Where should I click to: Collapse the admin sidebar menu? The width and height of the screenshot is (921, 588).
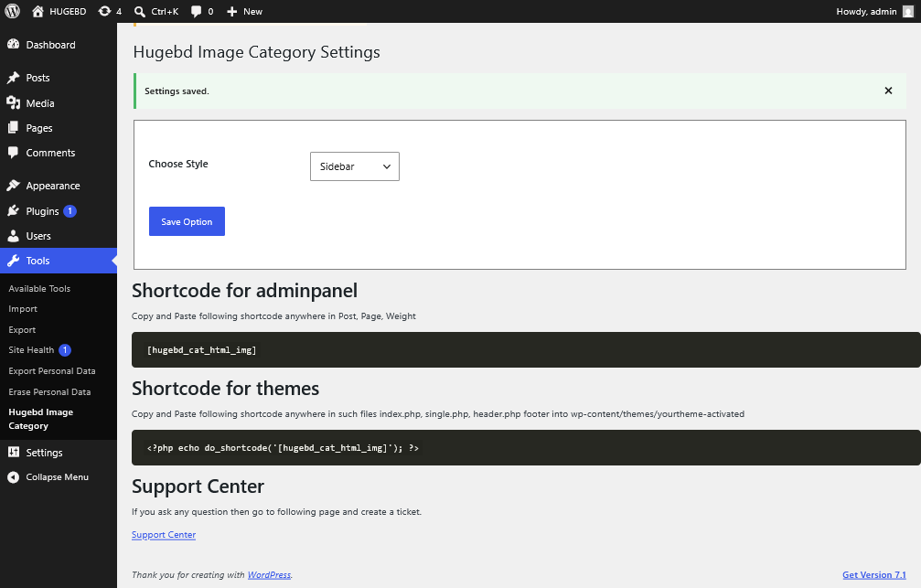click(59, 477)
